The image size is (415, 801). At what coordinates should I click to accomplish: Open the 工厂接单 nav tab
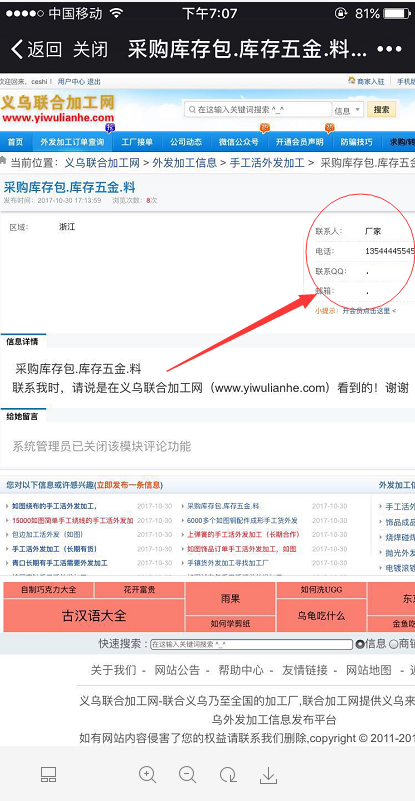click(137, 142)
